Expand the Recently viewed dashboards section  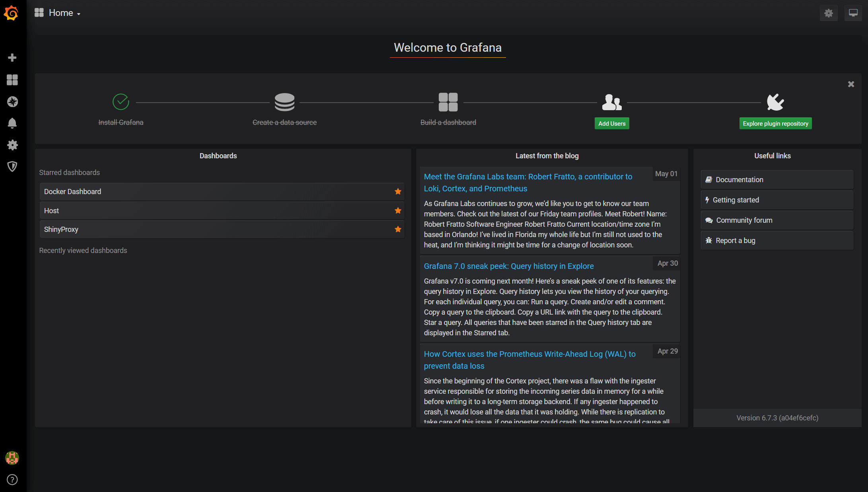point(83,250)
